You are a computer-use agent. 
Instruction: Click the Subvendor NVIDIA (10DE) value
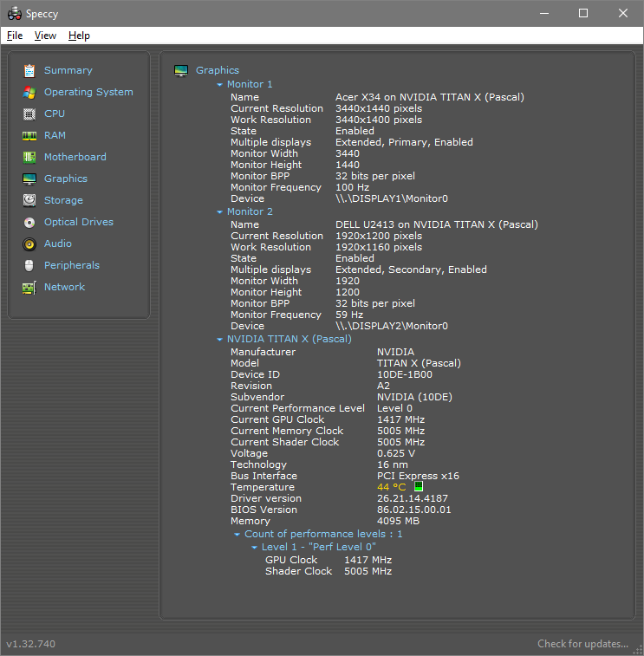[414, 397]
